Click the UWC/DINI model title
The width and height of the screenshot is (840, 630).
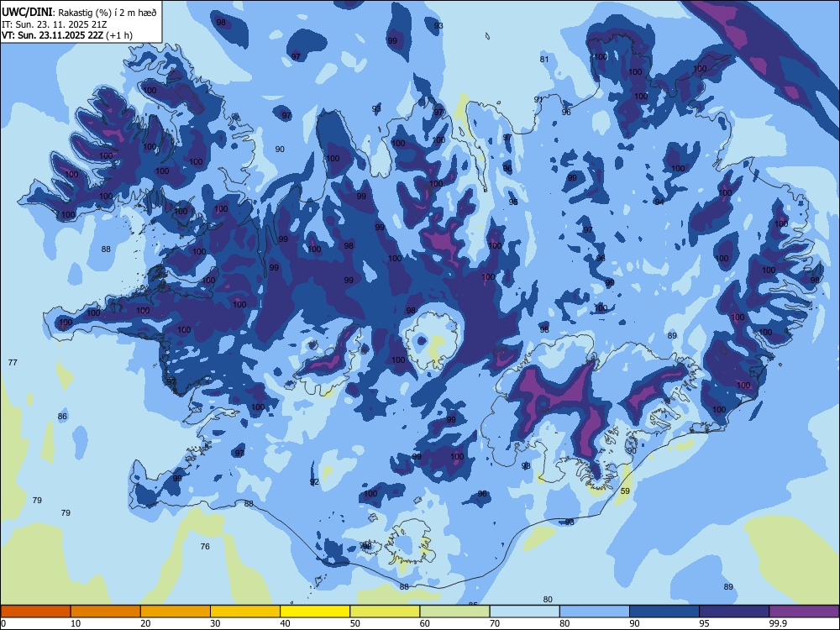point(27,12)
